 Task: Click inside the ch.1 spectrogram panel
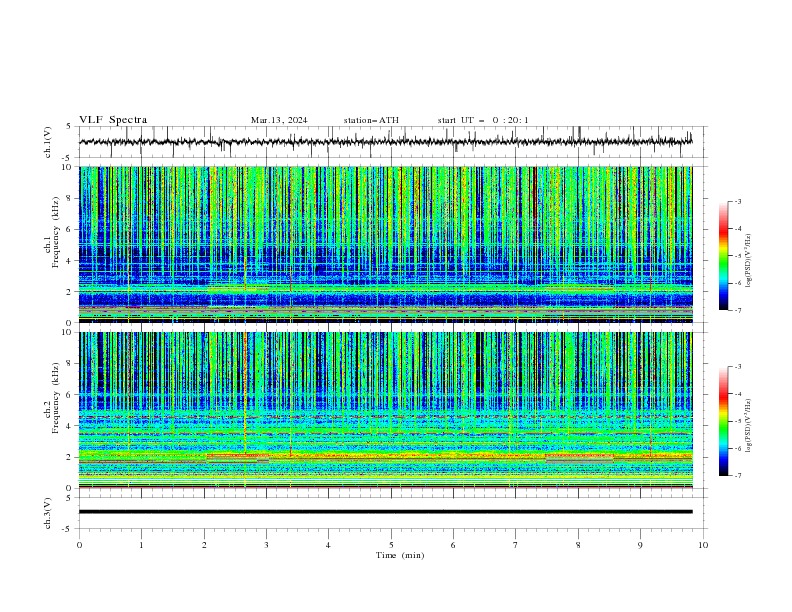click(385, 244)
